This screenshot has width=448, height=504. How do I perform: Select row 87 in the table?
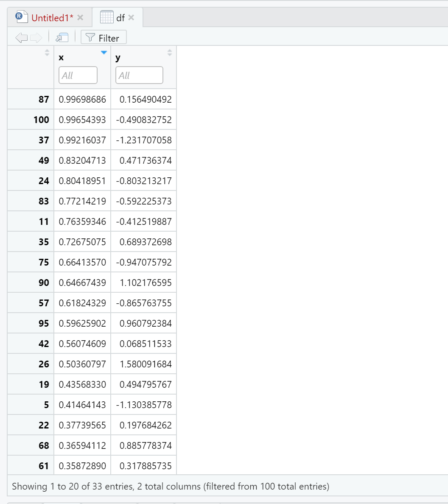[92, 99]
